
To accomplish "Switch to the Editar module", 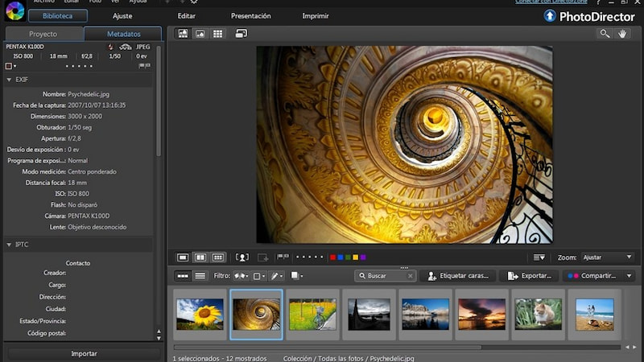I will [187, 16].
